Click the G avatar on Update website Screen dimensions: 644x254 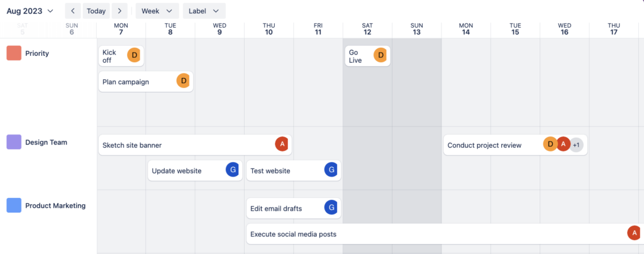(x=233, y=170)
